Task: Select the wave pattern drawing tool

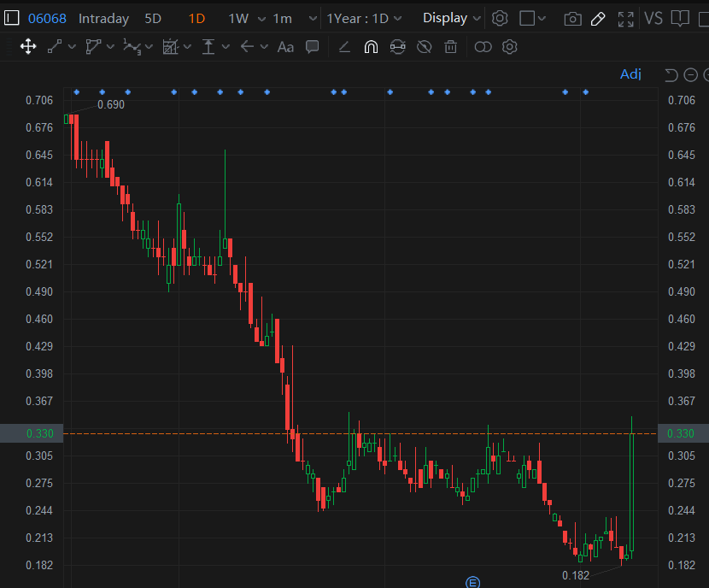Action: 132,47
